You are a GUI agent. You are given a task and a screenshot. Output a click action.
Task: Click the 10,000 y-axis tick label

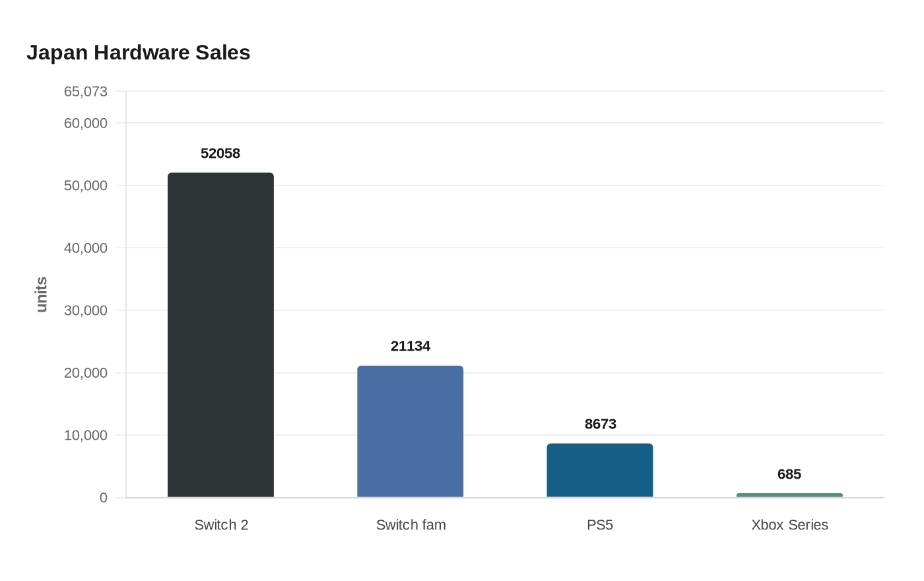click(x=85, y=435)
